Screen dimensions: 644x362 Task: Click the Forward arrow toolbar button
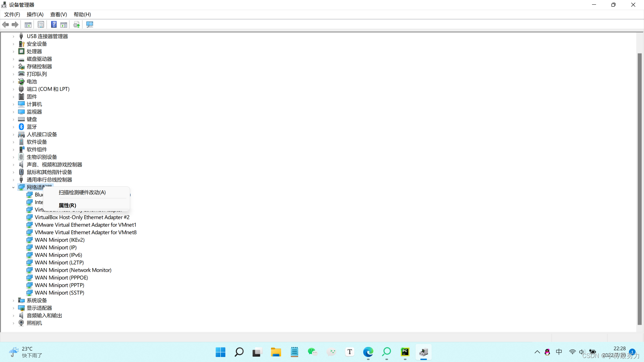15,24
